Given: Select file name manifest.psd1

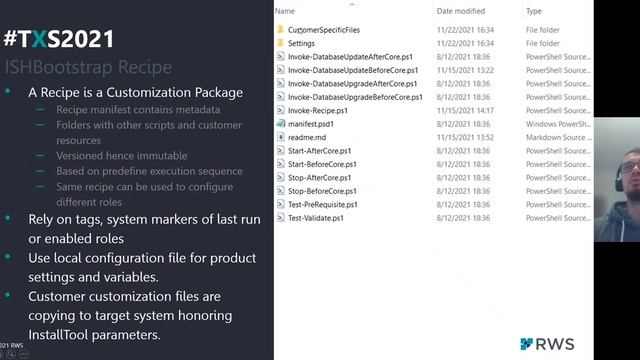Looking at the screenshot, I should click(311, 124).
